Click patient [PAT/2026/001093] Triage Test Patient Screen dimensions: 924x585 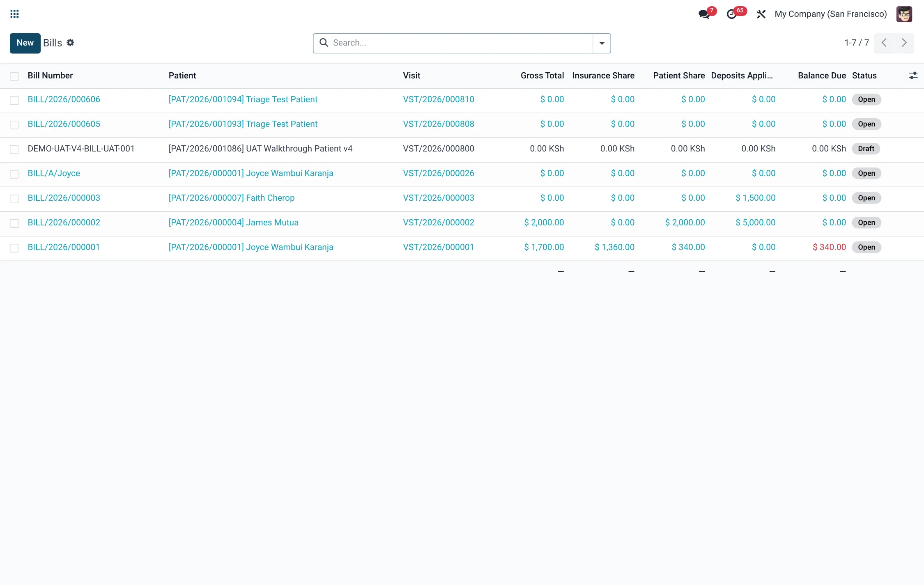tap(243, 124)
